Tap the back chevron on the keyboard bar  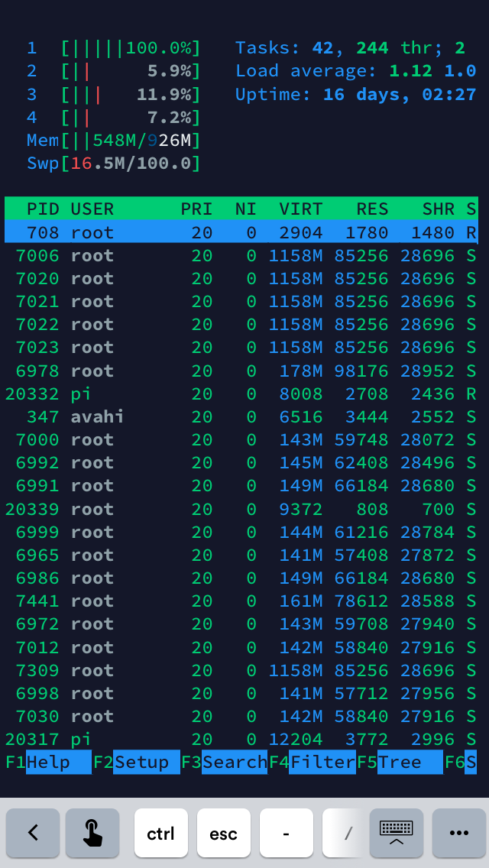pos(33,834)
